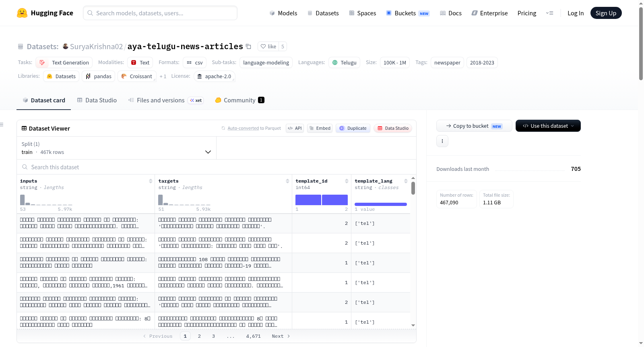Open the Use this dataset dropdown
This screenshot has width=644, height=347.
tap(548, 126)
